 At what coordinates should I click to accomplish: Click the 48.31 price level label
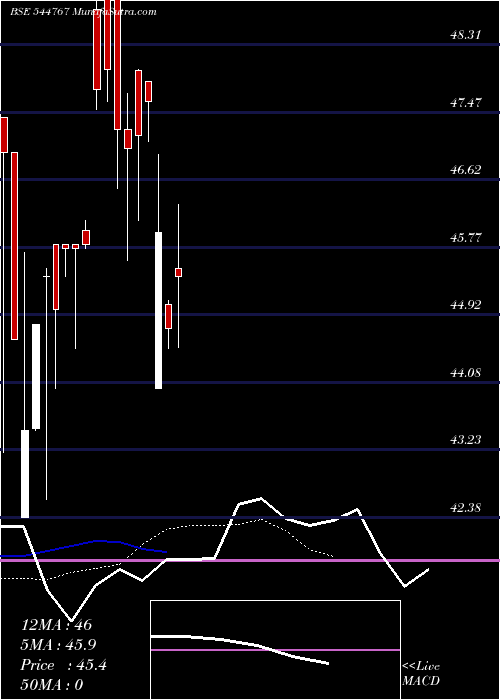(466, 35)
